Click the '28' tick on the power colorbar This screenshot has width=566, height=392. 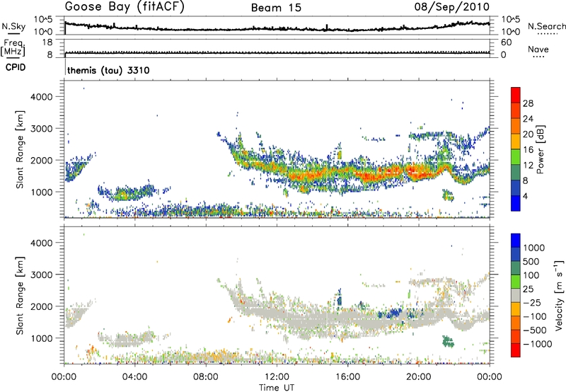point(528,103)
